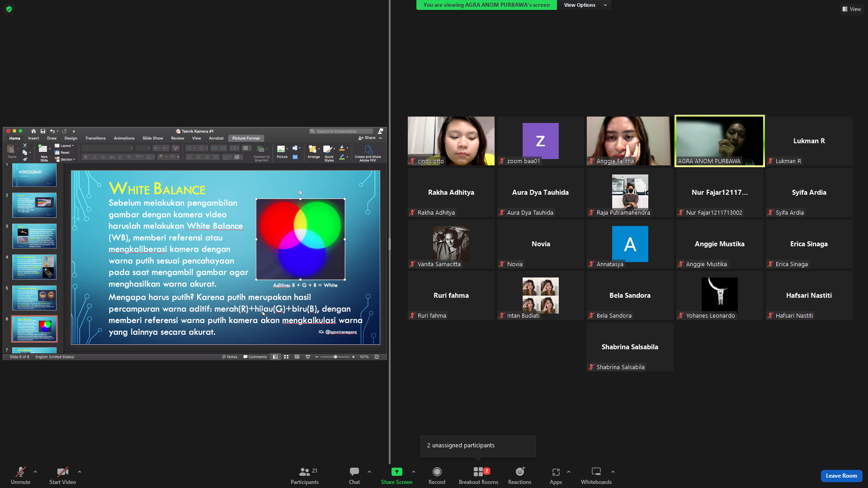Click in the Search in Presentation field
868x488 pixels.
[x=341, y=131]
